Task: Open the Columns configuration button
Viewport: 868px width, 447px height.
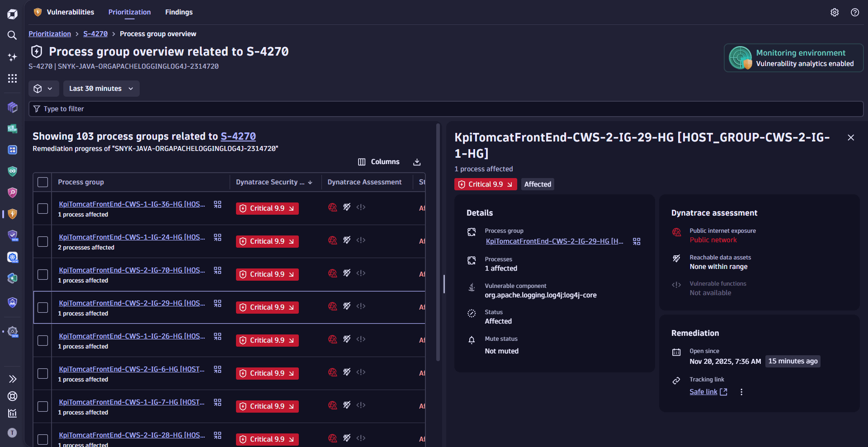Action: (379, 162)
